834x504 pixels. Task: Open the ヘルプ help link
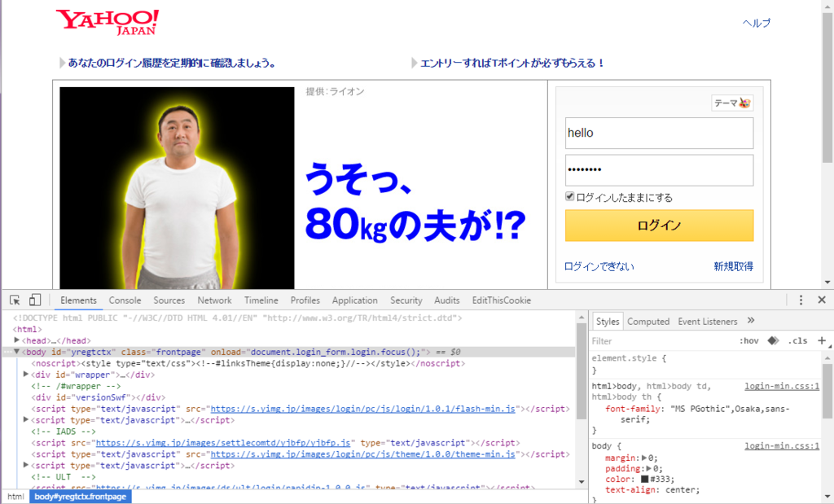pos(757,23)
